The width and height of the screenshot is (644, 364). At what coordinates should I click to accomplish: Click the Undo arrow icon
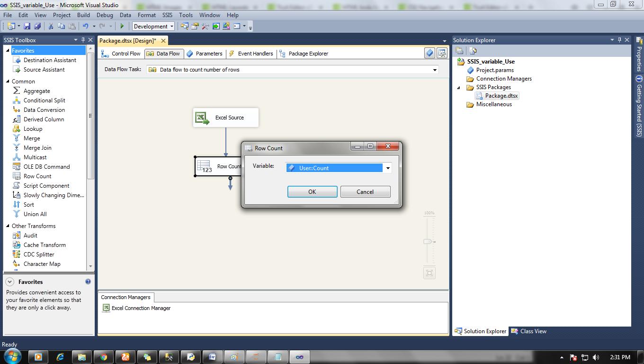[85, 26]
